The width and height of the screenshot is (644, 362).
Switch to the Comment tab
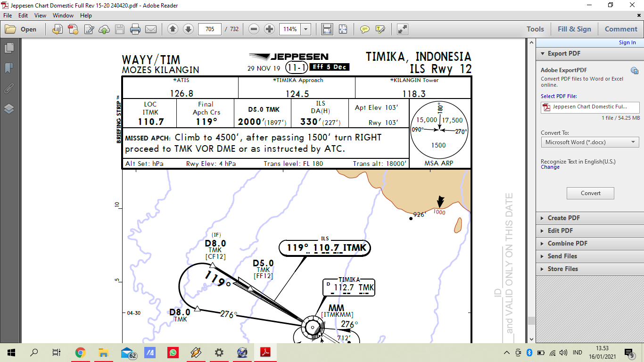pyautogui.click(x=620, y=29)
